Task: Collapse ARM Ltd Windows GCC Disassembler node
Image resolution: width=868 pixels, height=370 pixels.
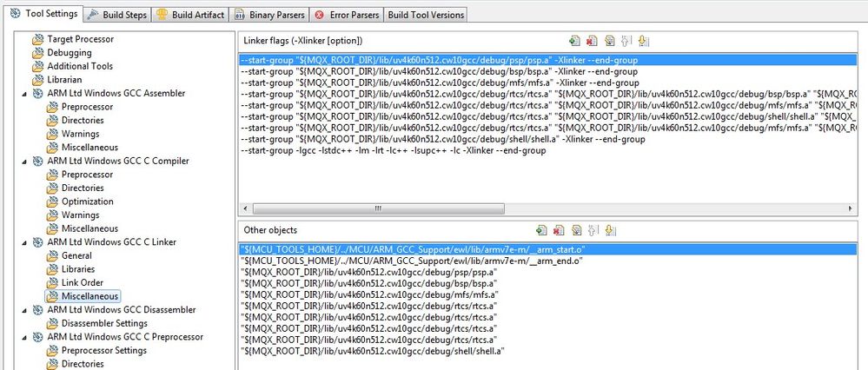Action: [23, 310]
